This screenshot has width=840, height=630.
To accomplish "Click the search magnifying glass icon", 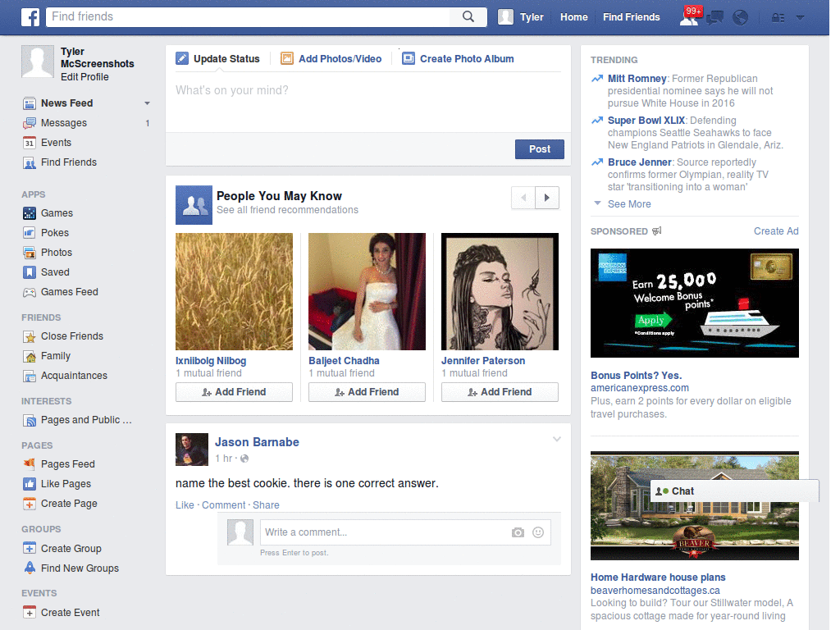I will pyautogui.click(x=468, y=16).
